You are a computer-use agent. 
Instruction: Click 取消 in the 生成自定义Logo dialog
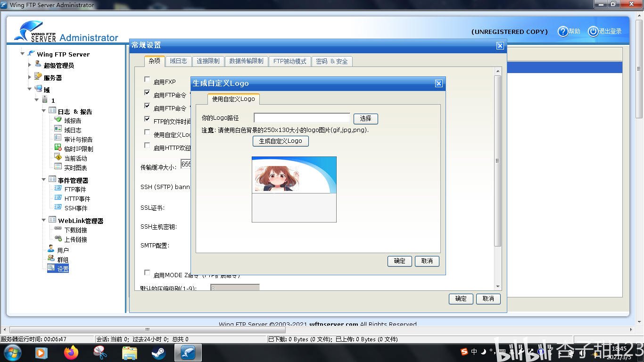click(x=427, y=261)
